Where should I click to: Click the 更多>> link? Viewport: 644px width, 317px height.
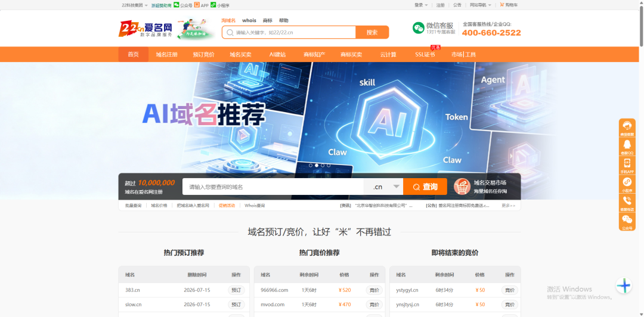509,206
